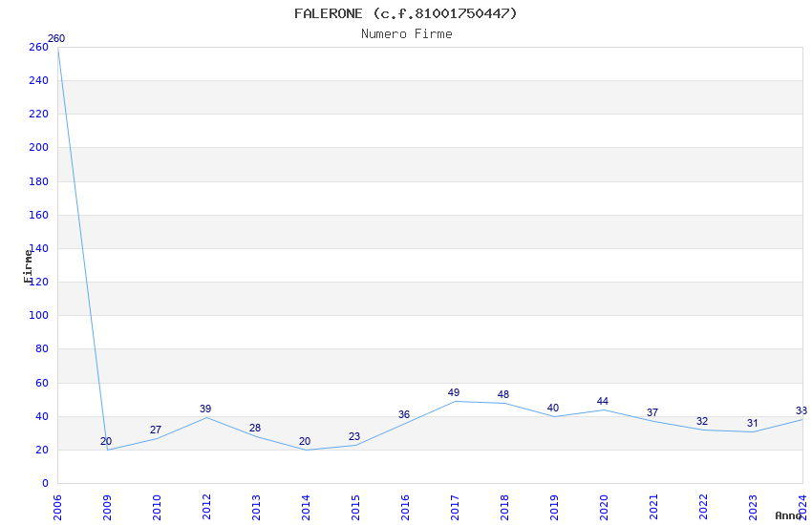Image resolution: width=812 pixels, height=525 pixels.
Task: Click the Anno x-axis title
Action: point(788,515)
